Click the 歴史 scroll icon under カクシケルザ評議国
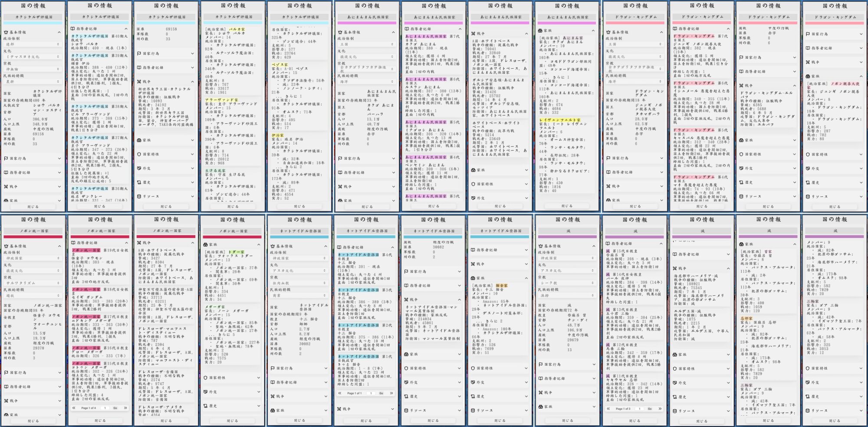868x427 pixels. click(139, 182)
